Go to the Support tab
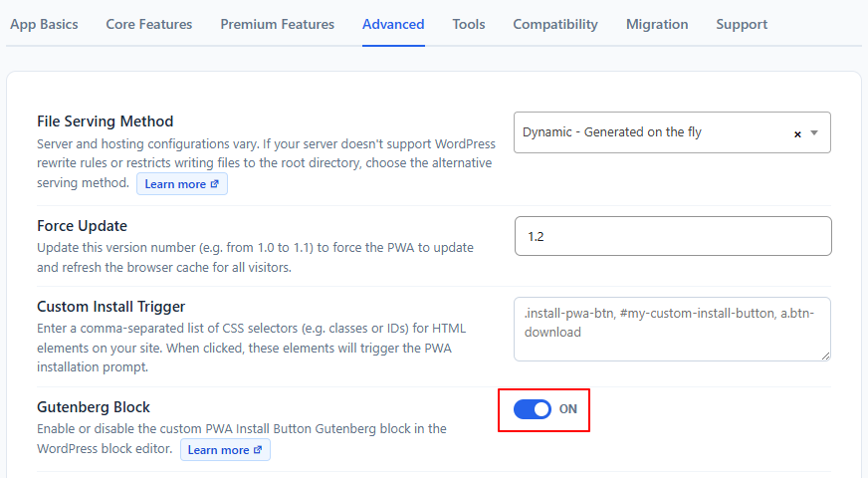This screenshot has height=478, width=868. pos(742,24)
